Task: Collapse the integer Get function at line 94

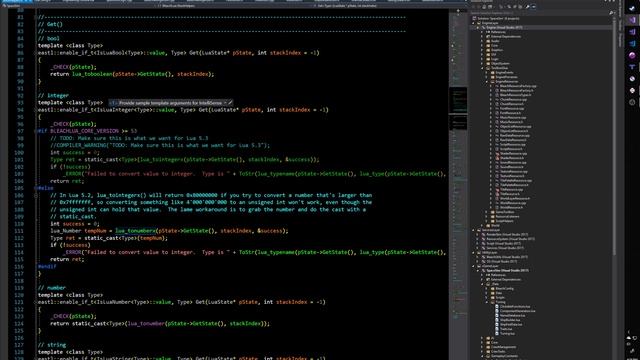Action: tap(36, 110)
